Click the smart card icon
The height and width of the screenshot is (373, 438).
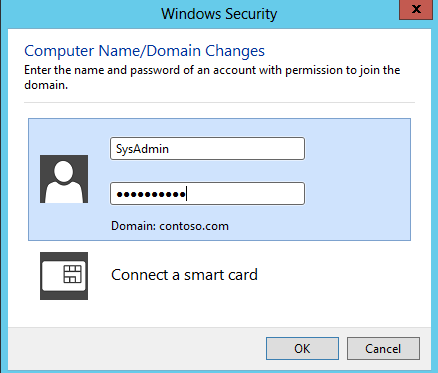(x=64, y=276)
